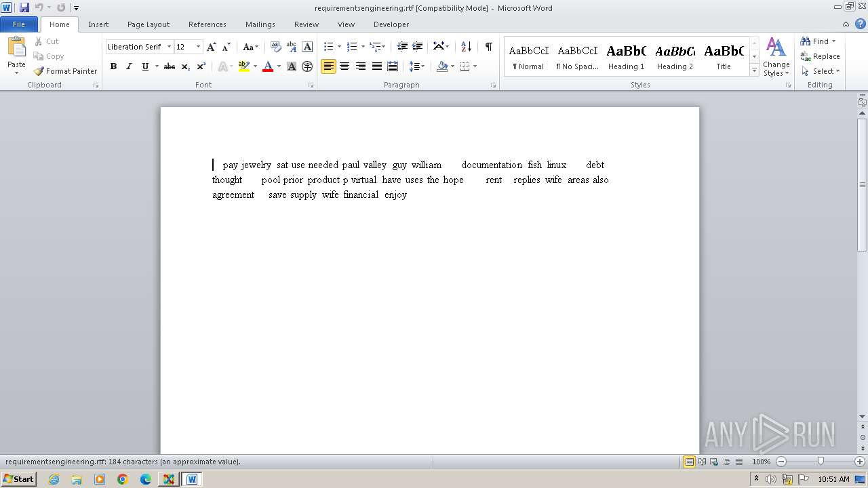This screenshot has width=868, height=488.
Task: Toggle Underline formatting
Action: coord(145,66)
